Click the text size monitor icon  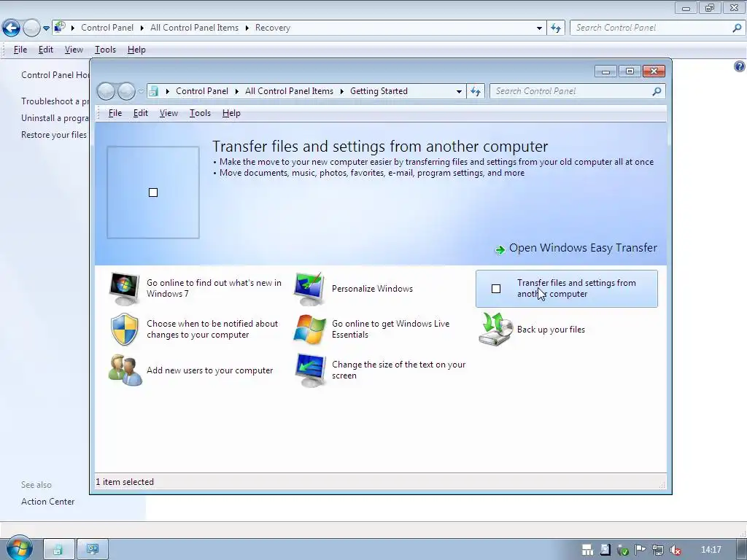(x=309, y=370)
